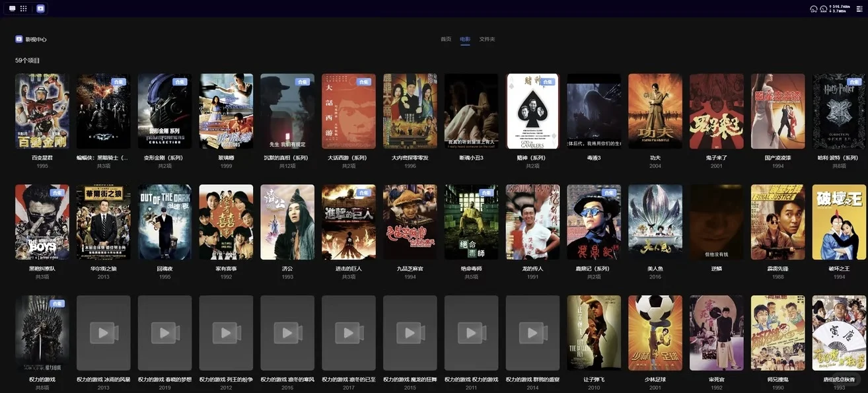
Task: Click 合集 badge on 沉默的真相 poster
Action: point(303,82)
